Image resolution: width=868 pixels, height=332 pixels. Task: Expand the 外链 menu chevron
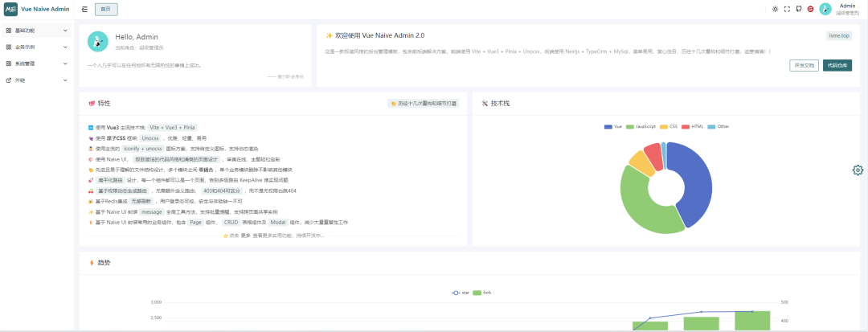(65, 80)
